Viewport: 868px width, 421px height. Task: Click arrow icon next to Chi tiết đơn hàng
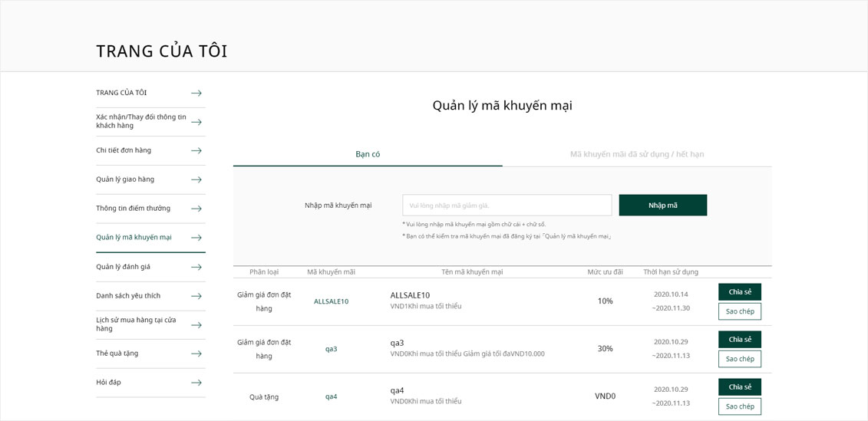196,151
